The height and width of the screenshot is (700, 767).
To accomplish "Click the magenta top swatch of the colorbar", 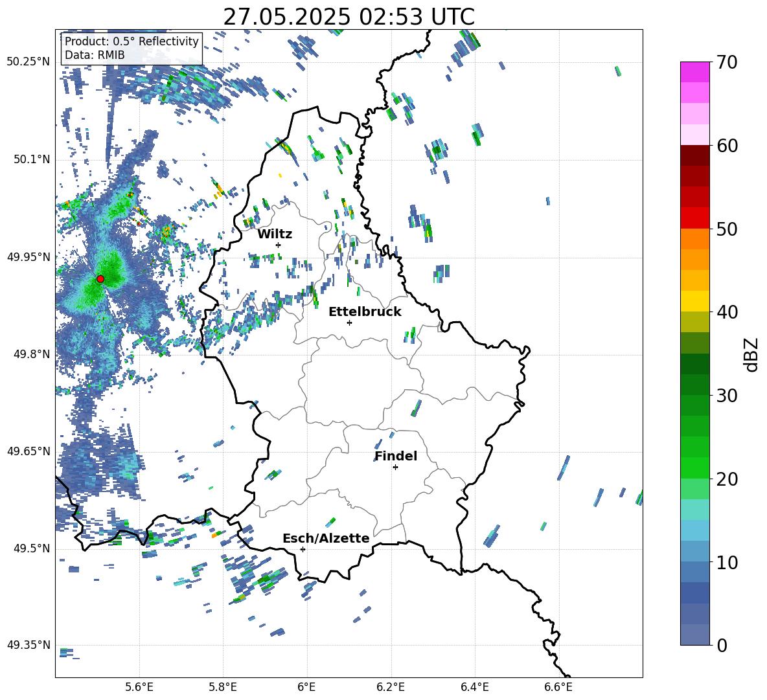I will pyautogui.click(x=694, y=73).
